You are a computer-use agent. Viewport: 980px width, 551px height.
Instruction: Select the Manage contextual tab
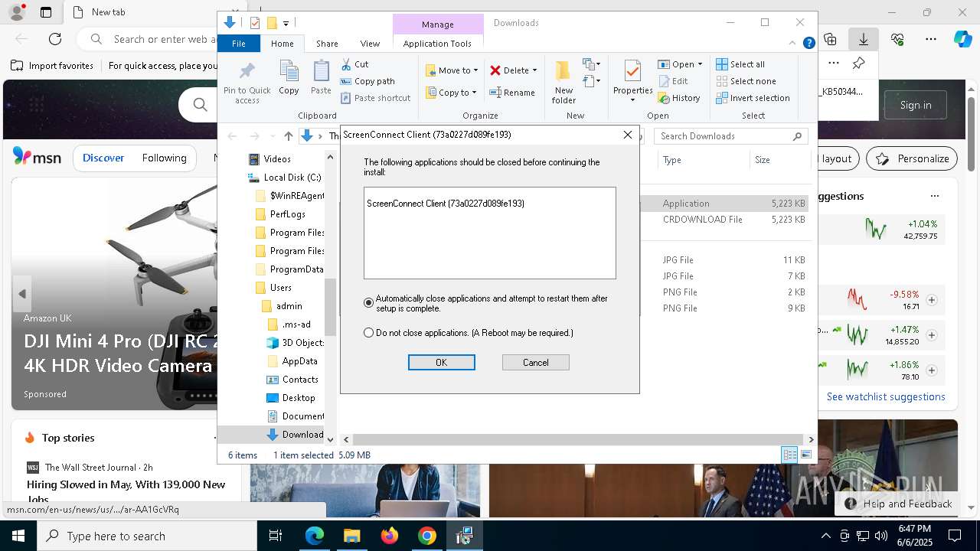(438, 24)
